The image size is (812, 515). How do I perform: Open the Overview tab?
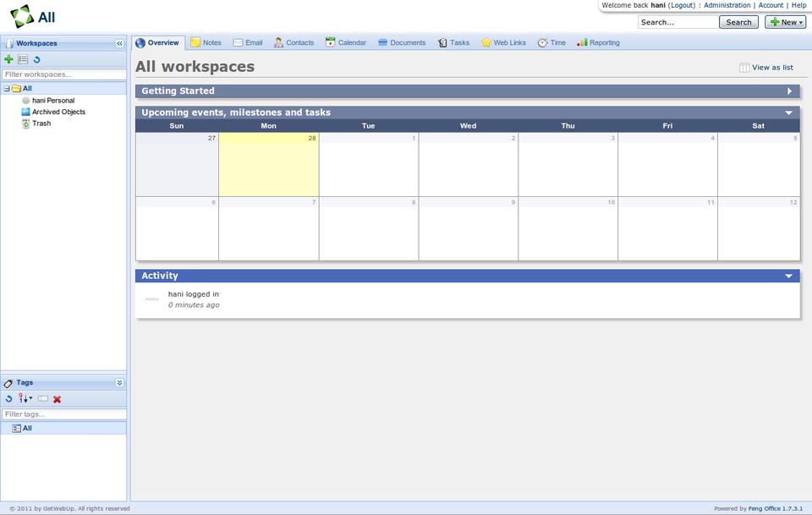pos(158,43)
